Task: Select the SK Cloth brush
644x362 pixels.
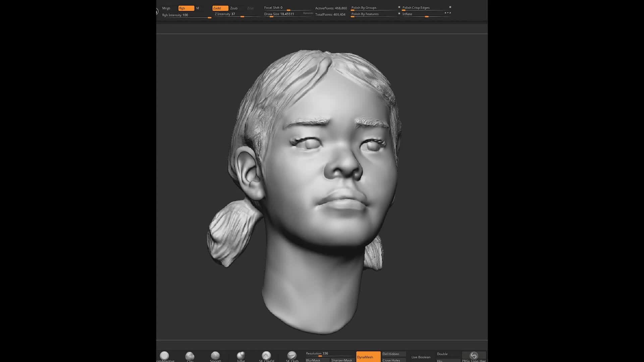Action: pos(292,356)
